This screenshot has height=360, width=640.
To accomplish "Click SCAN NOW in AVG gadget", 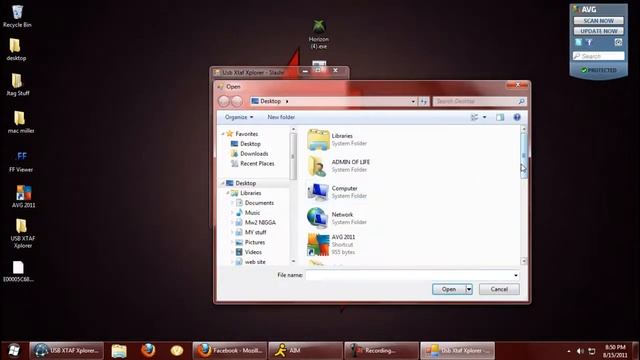I will pos(598,20).
